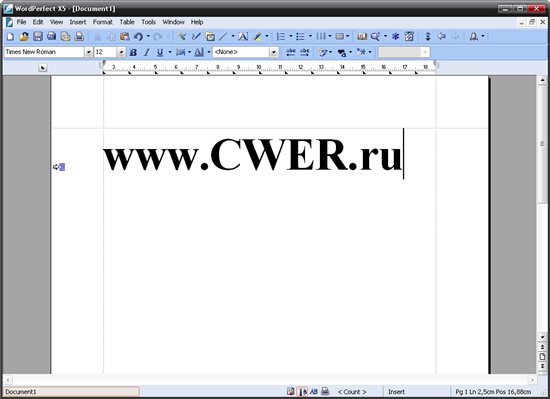Toggle bold formatting
The height and width of the screenshot is (399, 550).
click(133, 53)
